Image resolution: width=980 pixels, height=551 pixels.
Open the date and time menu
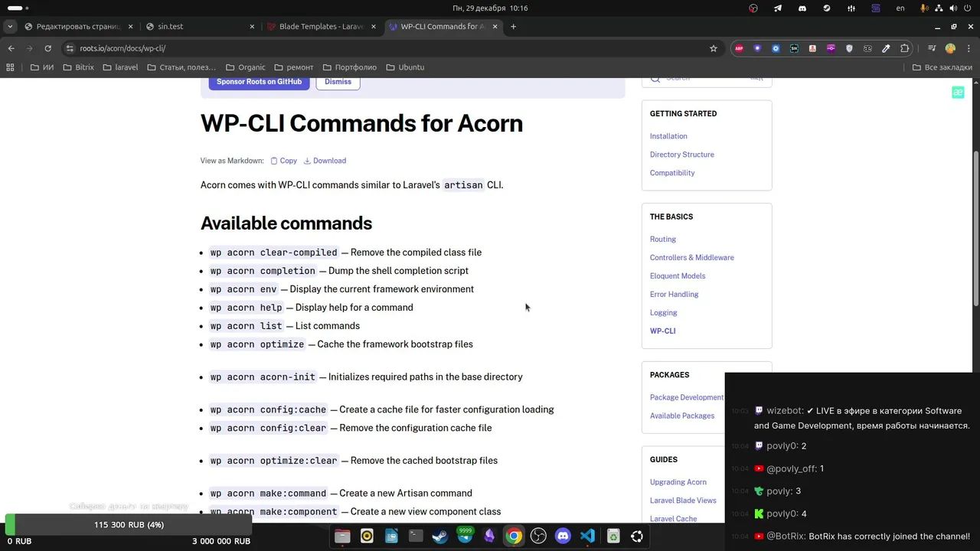click(x=490, y=8)
